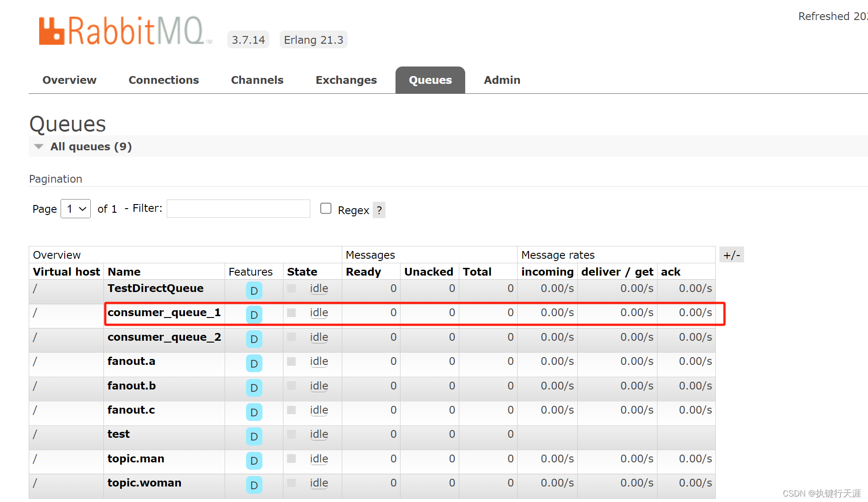Click the state indicator square for topic.woman
Image resolution: width=868 pixels, height=502 pixels.
pyautogui.click(x=292, y=483)
